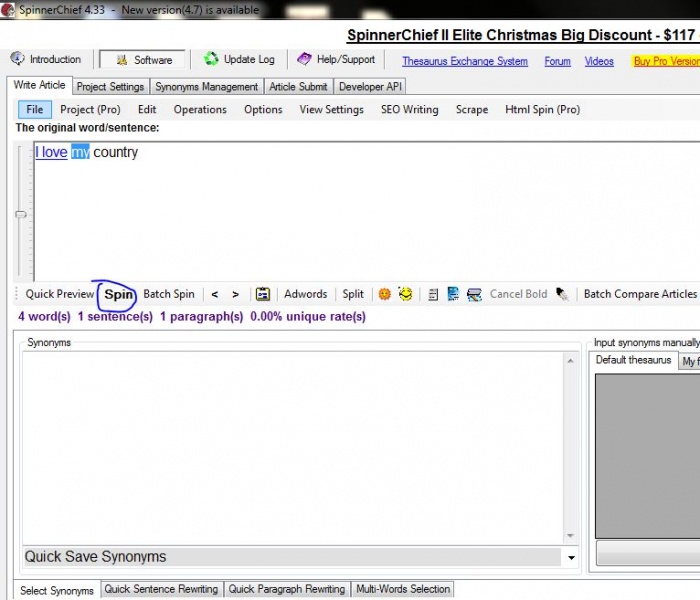Click the stacked cards icon before Cancel Bold

[x=474, y=295]
